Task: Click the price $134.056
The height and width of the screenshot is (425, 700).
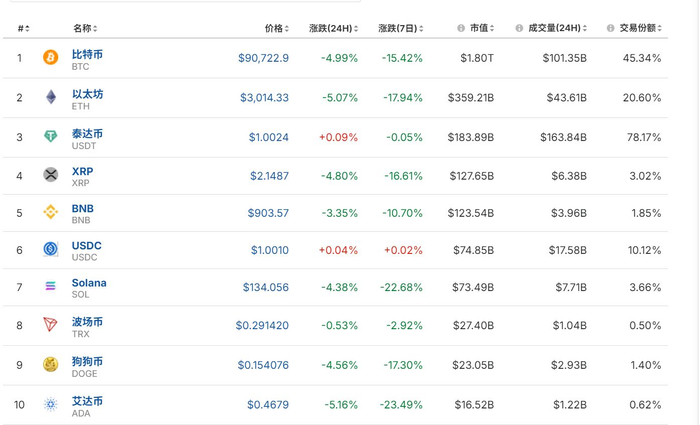Action: (x=266, y=287)
